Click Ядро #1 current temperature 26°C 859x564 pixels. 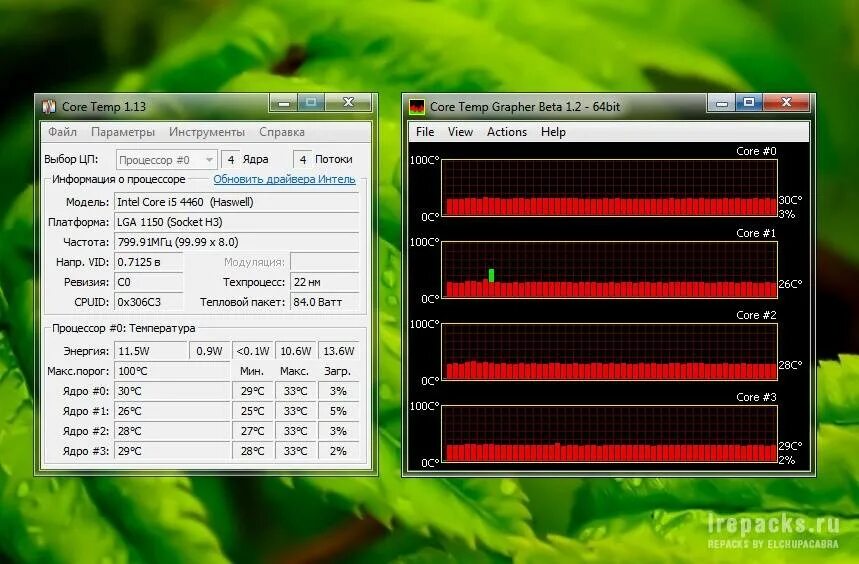pos(171,411)
